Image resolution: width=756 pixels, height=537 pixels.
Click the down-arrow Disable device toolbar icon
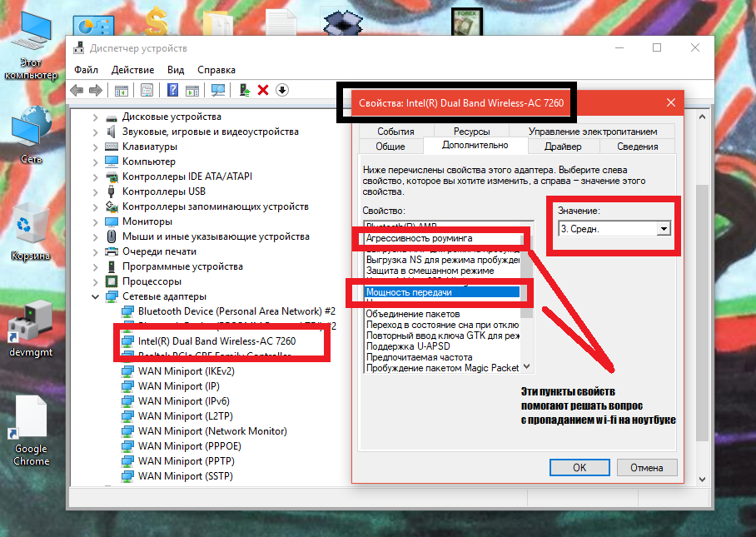coord(282,90)
